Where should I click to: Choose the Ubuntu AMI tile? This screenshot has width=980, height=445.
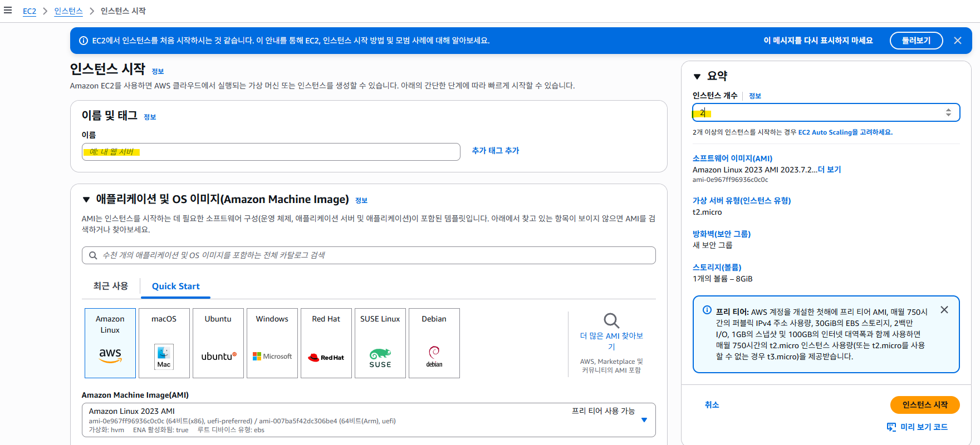point(218,343)
